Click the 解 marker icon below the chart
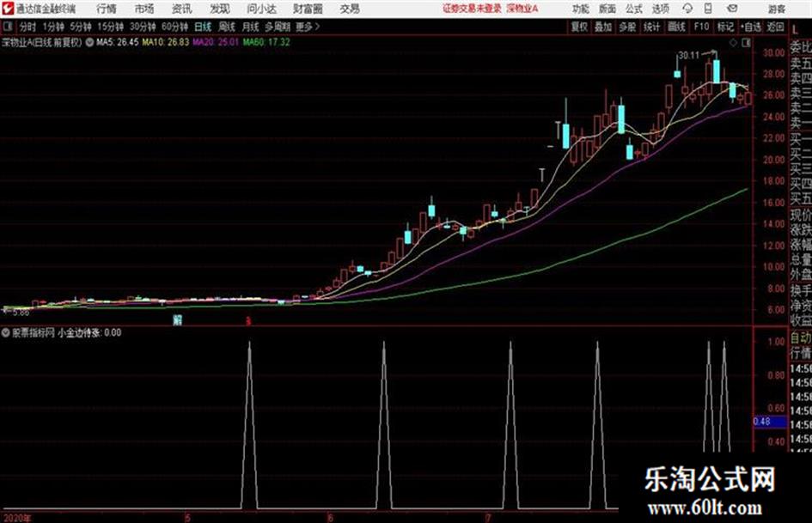The width and height of the screenshot is (812, 523). point(178,319)
